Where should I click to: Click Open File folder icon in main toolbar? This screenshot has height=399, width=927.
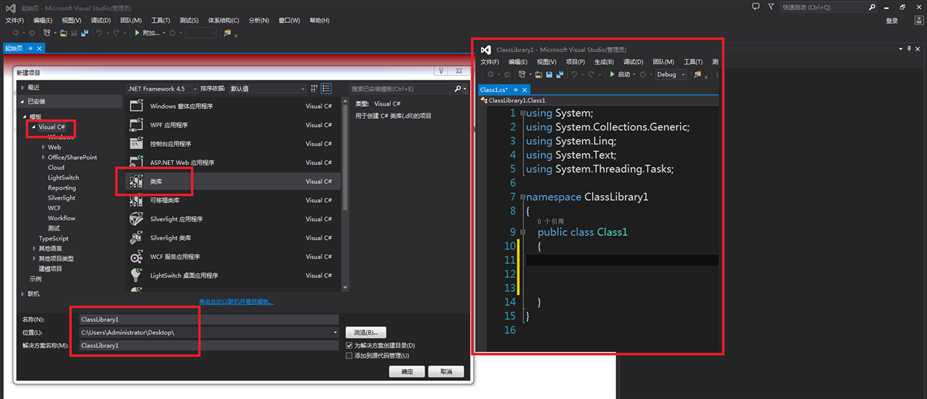click(63, 33)
